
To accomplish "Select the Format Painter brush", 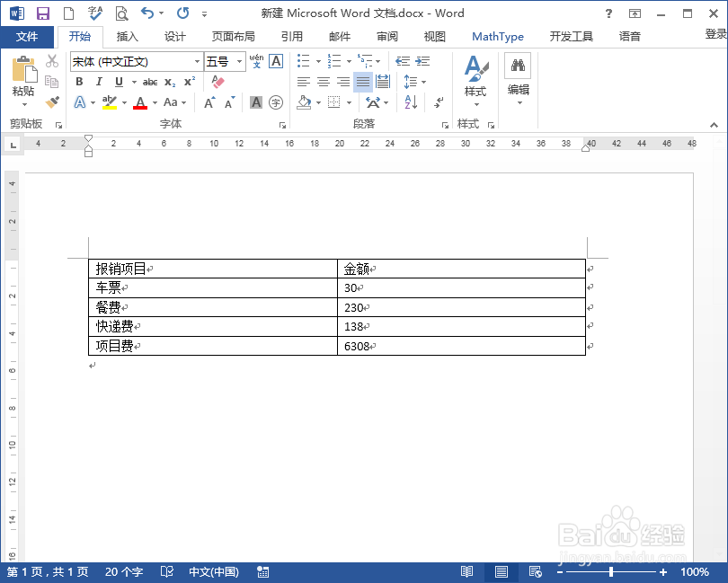I will click(x=52, y=102).
